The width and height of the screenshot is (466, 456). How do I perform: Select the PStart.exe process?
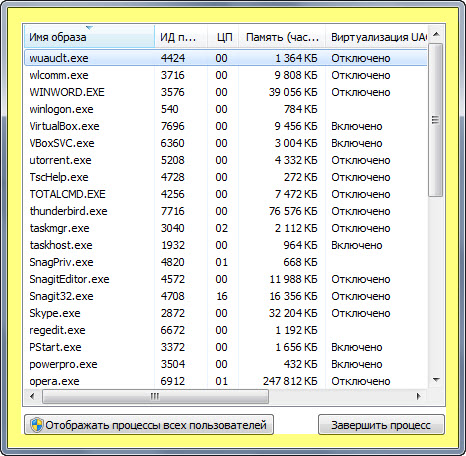click(x=226, y=347)
